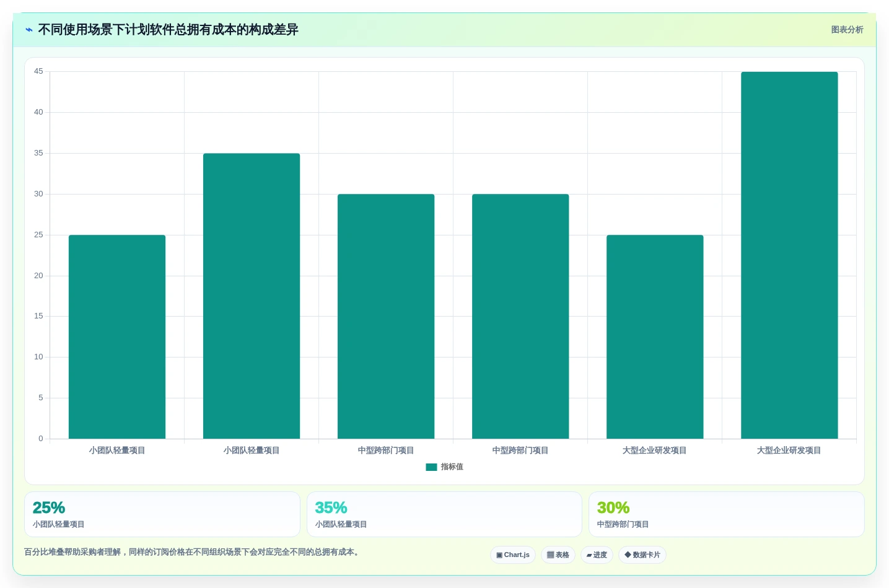This screenshot has width=889, height=588.
Task: Click the 30% value in the third stat card
Action: [613, 508]
